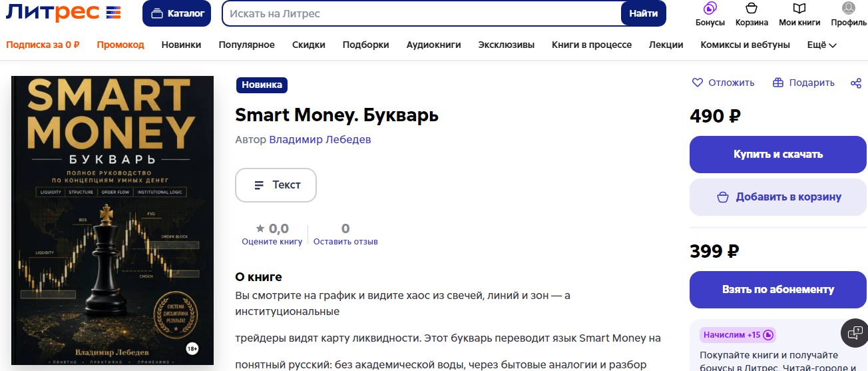This screenshot has height=371, width=868.
Task: Click Оставить отзыв link
Action: [x=345, y=242]
